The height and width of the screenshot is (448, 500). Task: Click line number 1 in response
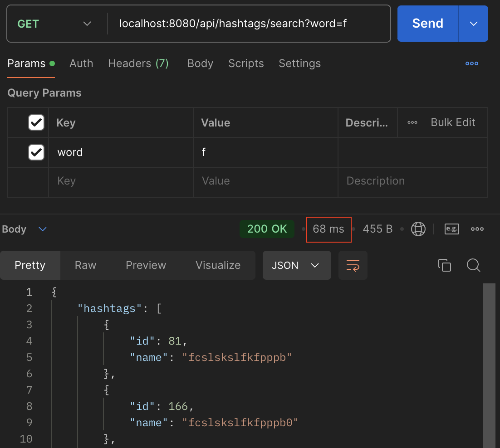(x=29, y=292)
